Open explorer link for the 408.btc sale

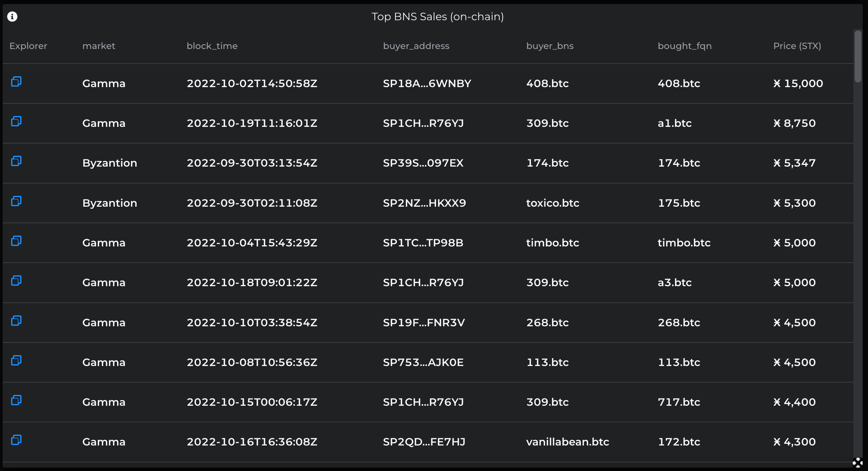click(x=16, y=81)
